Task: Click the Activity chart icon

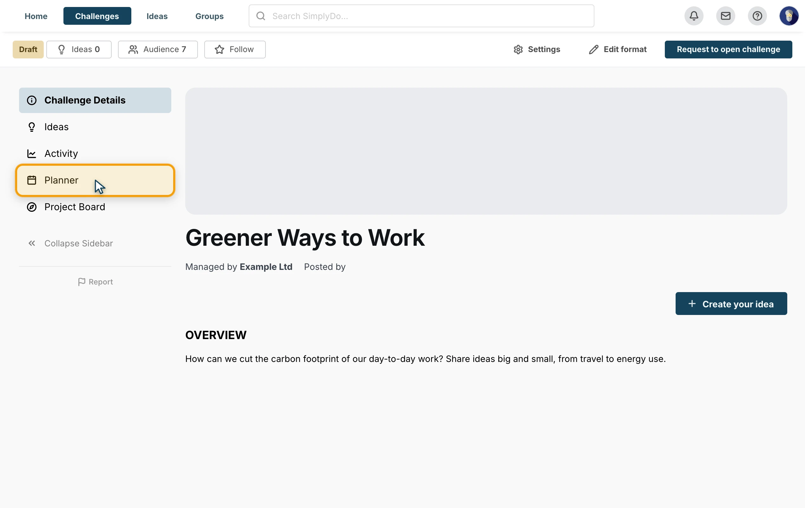Action: tap(31, 154)
